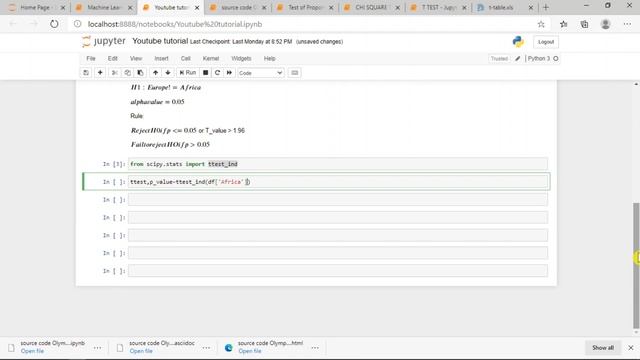Open the cell type Code dropdown
640x360 pixels.
point(260,73)
